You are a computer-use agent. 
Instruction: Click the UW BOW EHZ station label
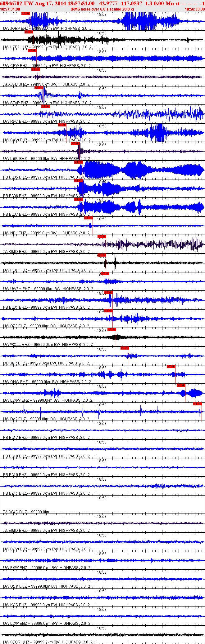click(x=15, y=549)
